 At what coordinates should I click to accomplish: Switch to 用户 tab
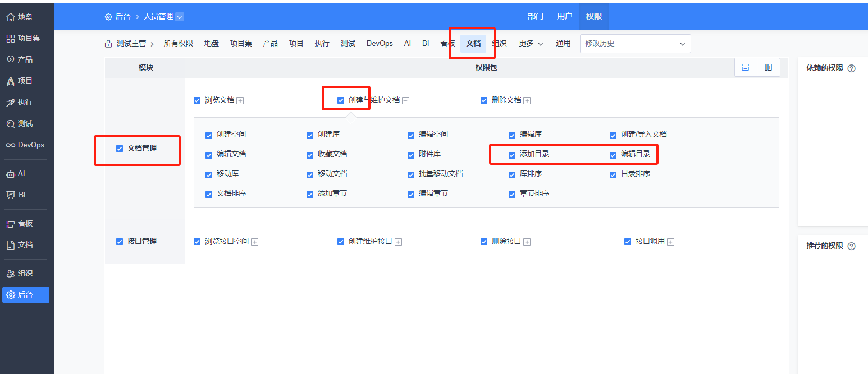click(x=565, y=17)
